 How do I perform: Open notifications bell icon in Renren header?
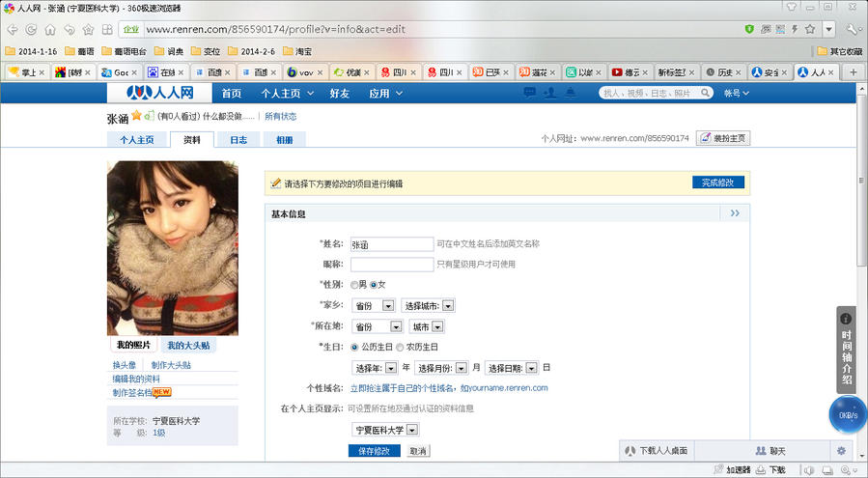(570, 93)
